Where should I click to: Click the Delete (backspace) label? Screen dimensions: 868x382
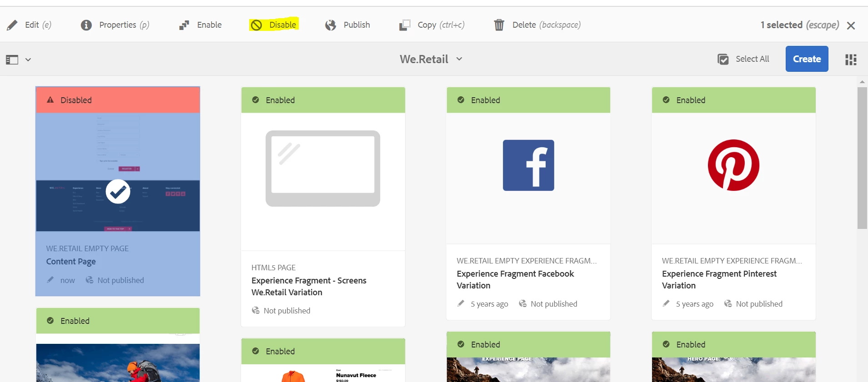(x=547, y=25)
